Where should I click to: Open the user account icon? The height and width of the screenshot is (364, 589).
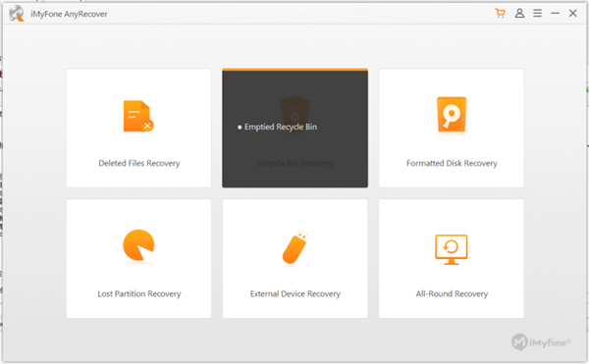[519, 14]
